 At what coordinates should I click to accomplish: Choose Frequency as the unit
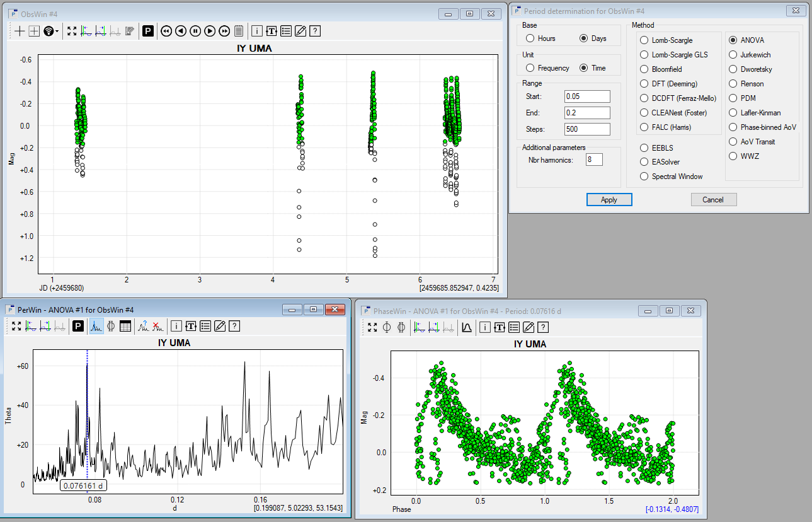530,68
